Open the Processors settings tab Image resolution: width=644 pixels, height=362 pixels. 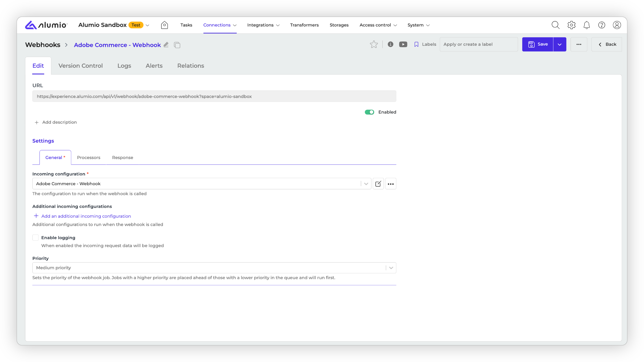[x=89, y=158]
